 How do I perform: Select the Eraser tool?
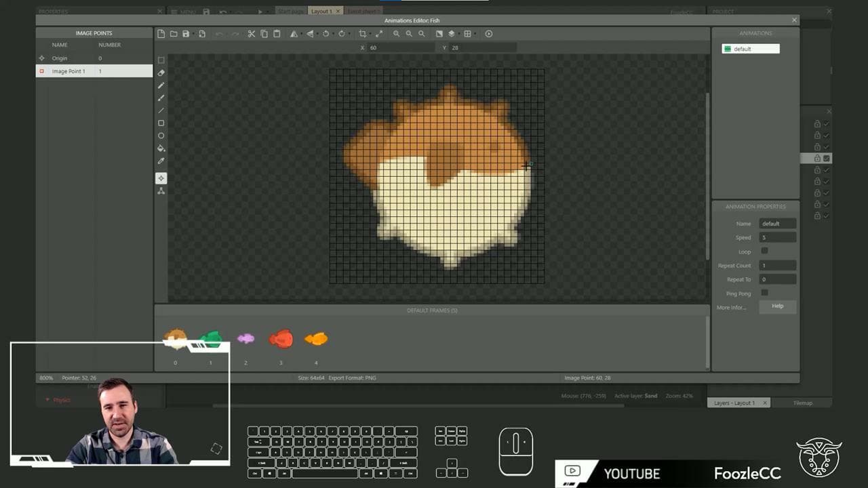[161, 73]
